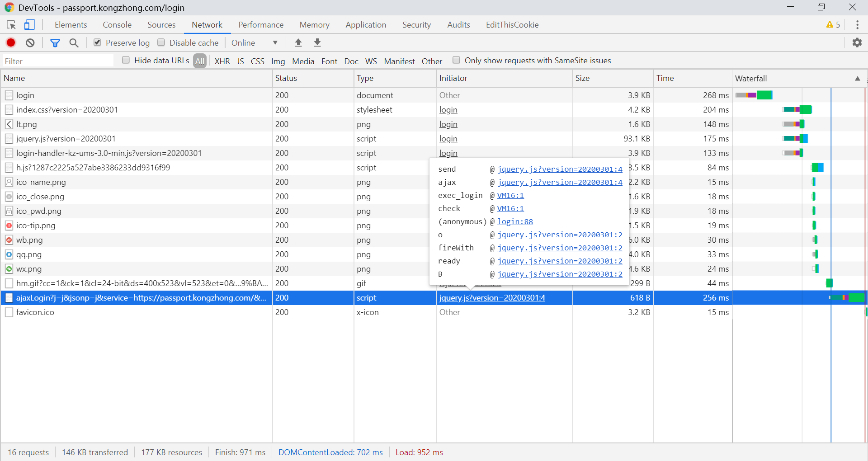Click the favicon.ico row icon
Image resolution: width=868 pixels, height=461 pixels.
pos(9,312)
